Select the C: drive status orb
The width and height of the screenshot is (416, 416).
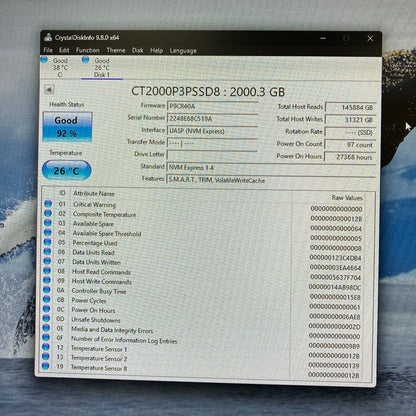pyautogui.click(x=44, y=60)
